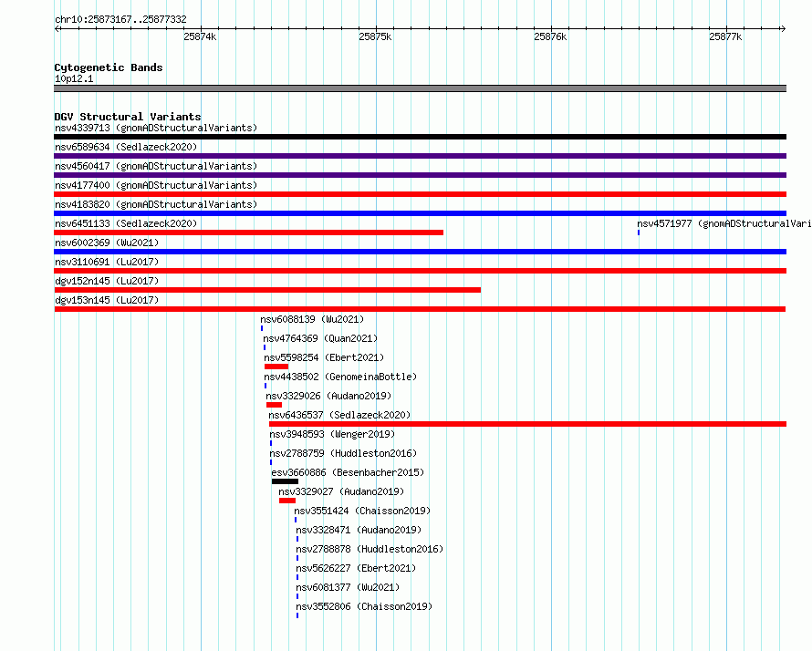Image resolution: width=812 pixels, height=651 pixels.
Task: Click the nsv2788878 (Huddleston2016) label
Action: click(x=370, y=549)
